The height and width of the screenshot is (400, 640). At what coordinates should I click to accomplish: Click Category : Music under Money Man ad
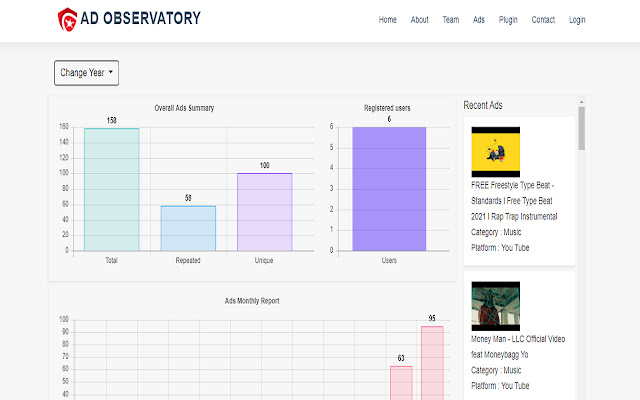tap(496, 370)
